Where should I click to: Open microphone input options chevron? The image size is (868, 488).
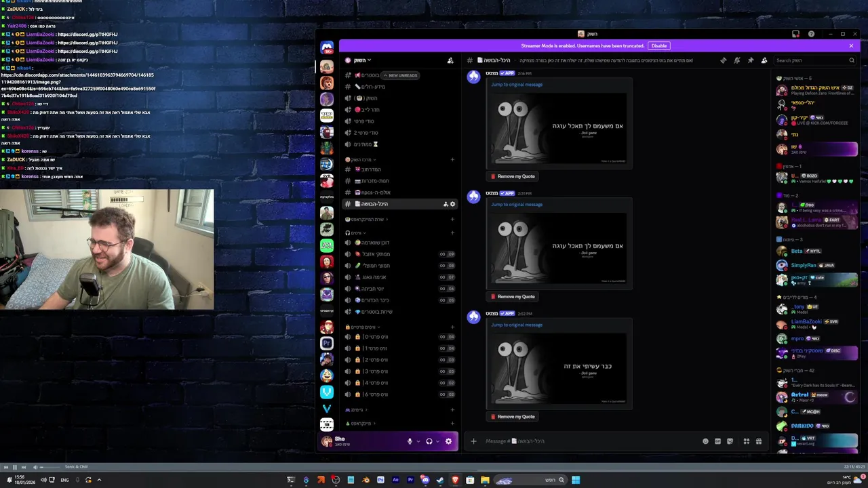[x=418, y=441]
